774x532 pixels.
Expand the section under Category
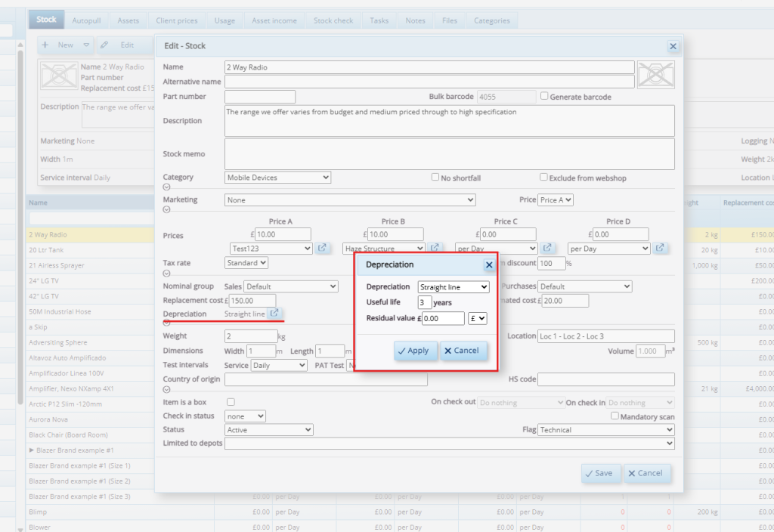(x=166, y=187)
